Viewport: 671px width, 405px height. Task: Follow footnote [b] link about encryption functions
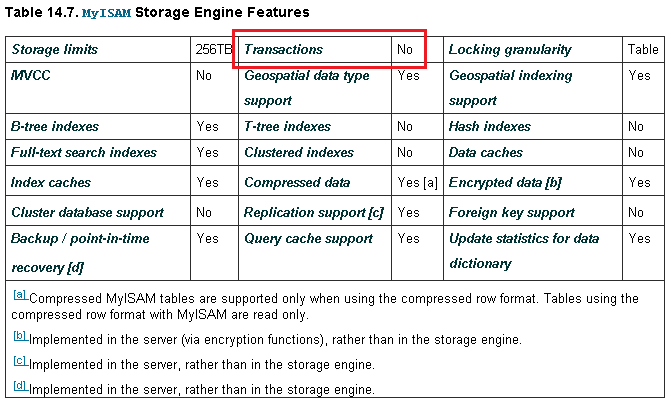pos(20,336)
